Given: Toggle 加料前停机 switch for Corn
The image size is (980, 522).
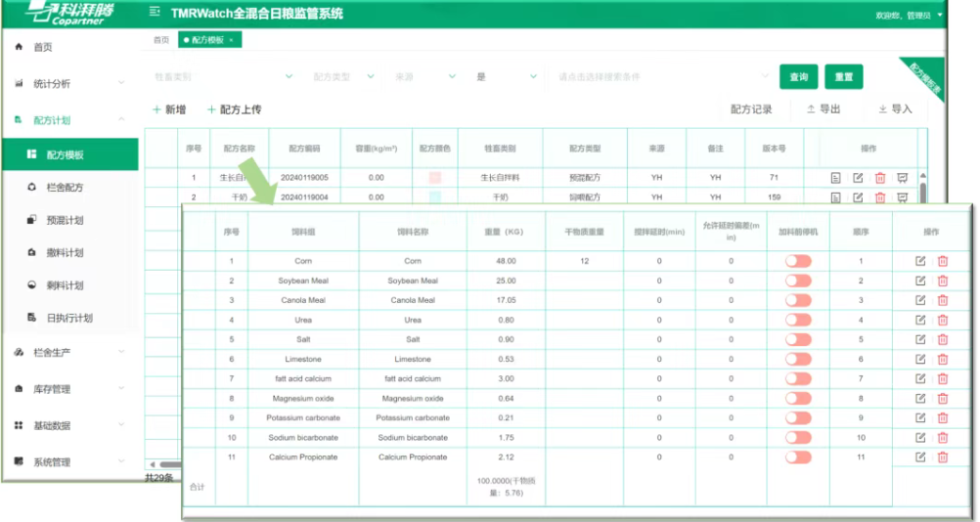Looking at the screenshot, I should (798, 261).
